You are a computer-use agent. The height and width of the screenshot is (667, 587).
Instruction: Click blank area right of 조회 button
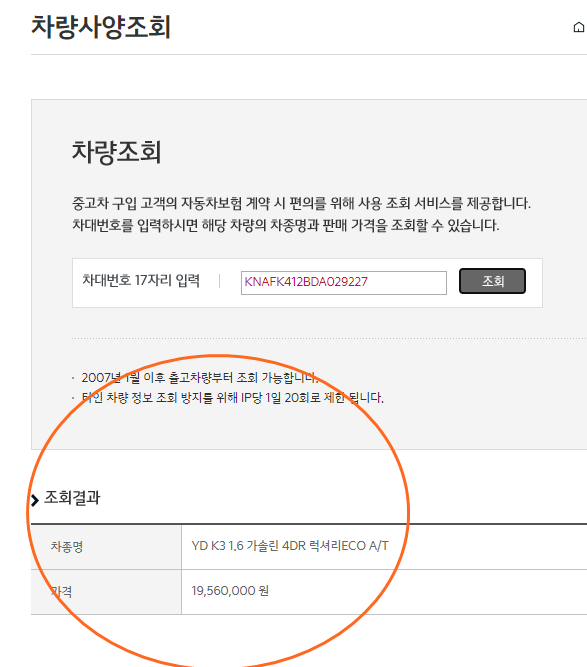coord(534,282)
